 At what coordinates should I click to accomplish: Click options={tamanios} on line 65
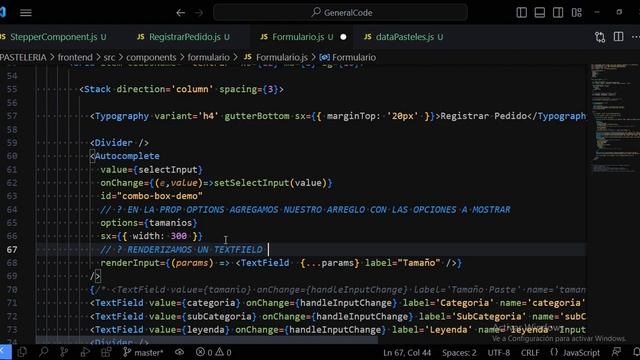pyautogui.click(x=149, y=223)
